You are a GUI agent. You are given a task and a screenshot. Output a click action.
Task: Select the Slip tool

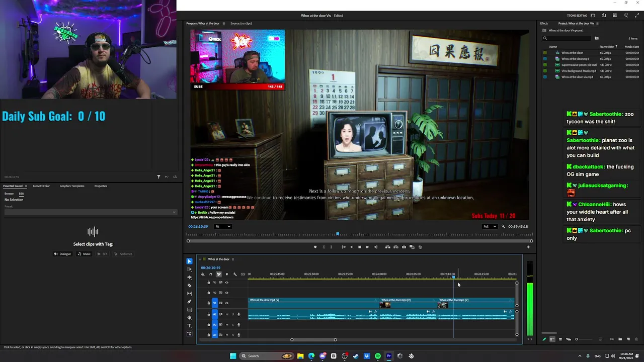[x=189, y=293]
